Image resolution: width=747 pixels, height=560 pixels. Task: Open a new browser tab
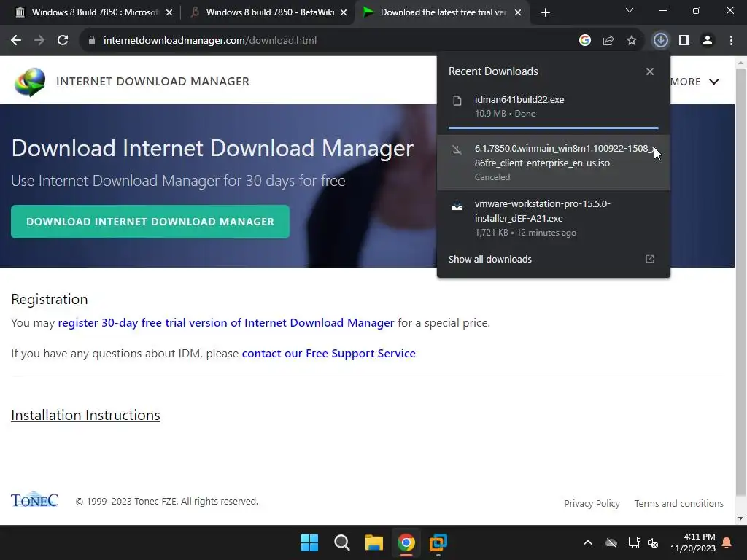(x=546, y=13)
